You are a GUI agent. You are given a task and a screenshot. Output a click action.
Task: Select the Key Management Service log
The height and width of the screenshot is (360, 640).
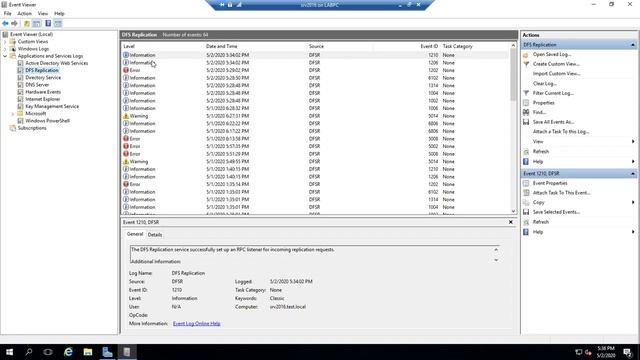click(x=52, y=107)
